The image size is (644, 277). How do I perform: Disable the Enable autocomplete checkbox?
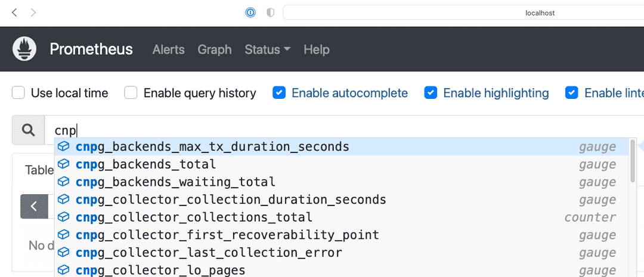coord(279,93)
